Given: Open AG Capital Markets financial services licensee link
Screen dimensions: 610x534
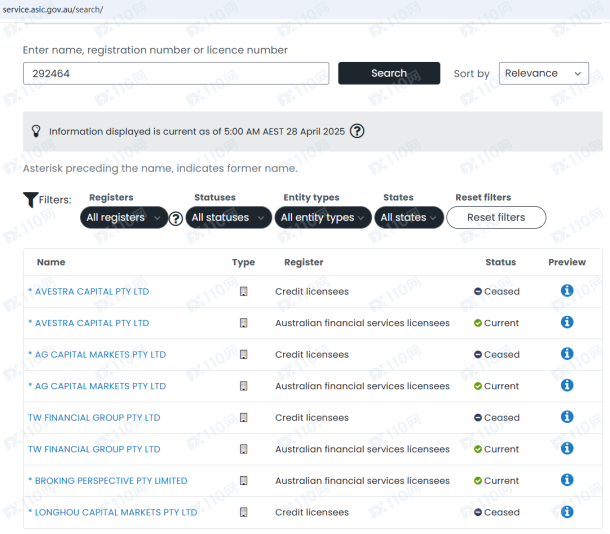Looking at the screenshot, I should click(97, 386).
